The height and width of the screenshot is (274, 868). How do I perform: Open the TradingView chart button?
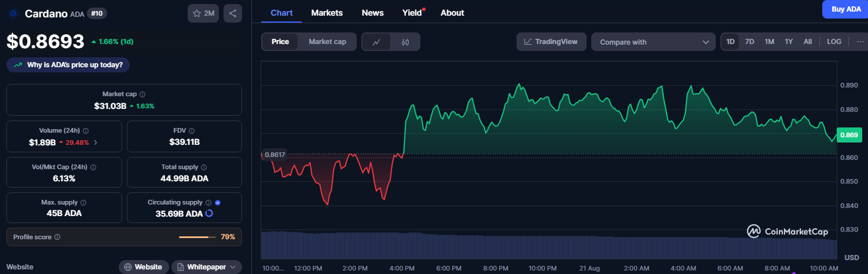(x=551, y=42)
